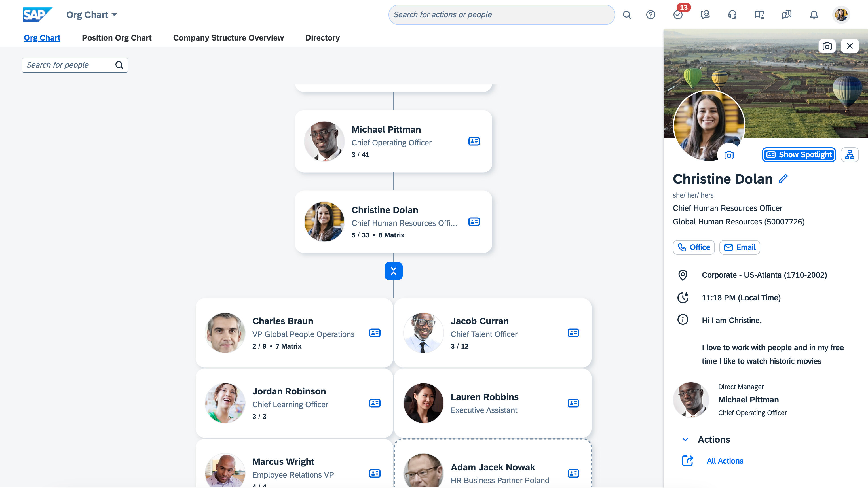Image resolution: width=868 pixels, height=488 pixels.
Task: Click the approvals checkmark icon with badge 13
Action: 678,15
